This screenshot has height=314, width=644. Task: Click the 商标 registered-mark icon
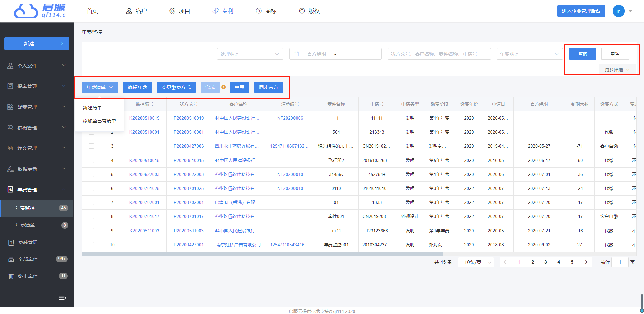[x=259, y=11]
